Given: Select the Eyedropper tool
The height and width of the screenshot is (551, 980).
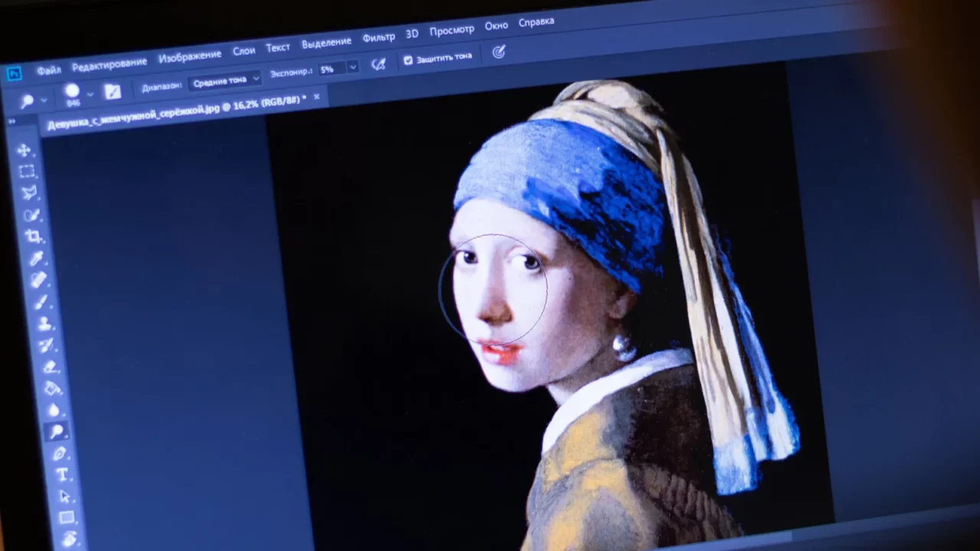Looking at the screenshot, I should click(37, 259).
